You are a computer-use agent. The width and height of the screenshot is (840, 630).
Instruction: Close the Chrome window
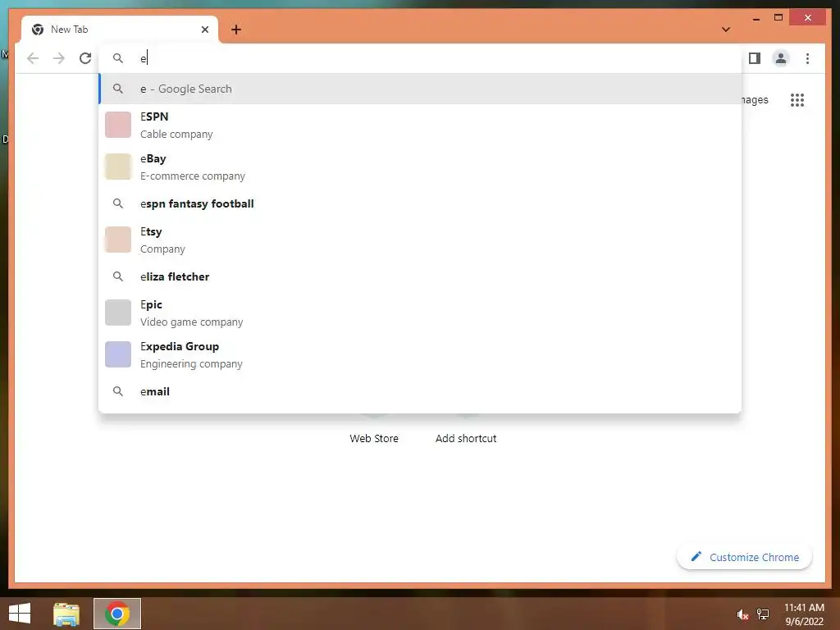[x=808, y=18]
